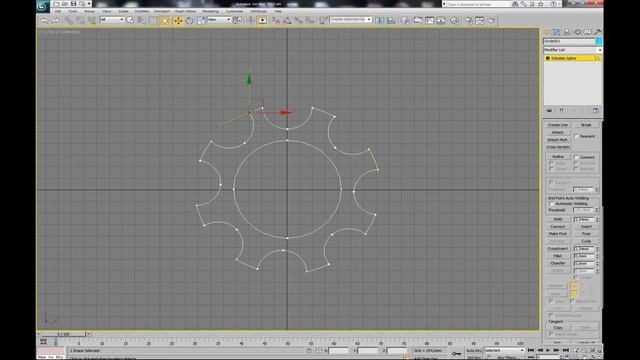Switch to the Hierarchy command panel tab

pos(567,32)
